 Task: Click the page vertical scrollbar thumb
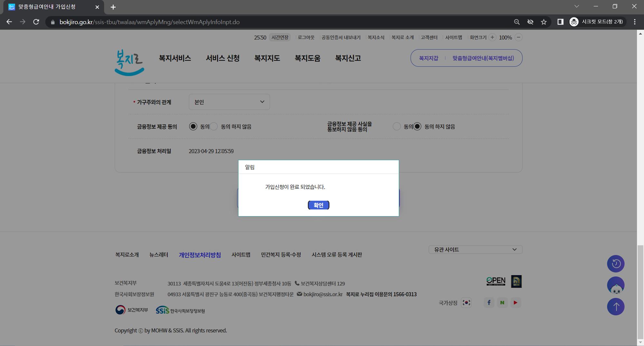[640, 292]
